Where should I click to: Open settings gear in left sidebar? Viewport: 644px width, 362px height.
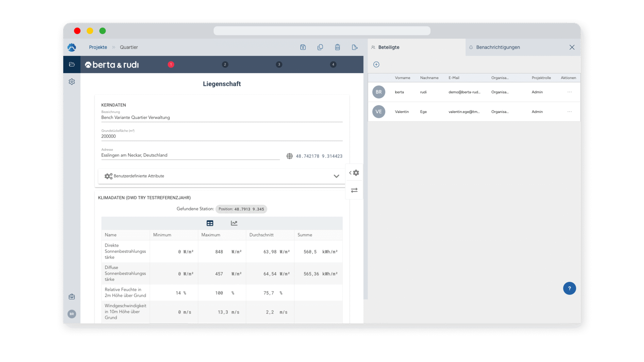click(x=72, y=82)
